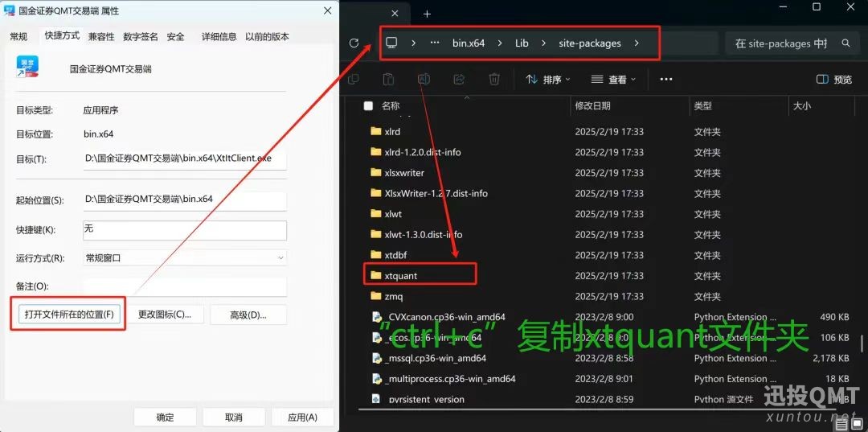Viewport: 868px width, 432px height.
Task: Click the 取消 button
Action: (x=234, y=417)
